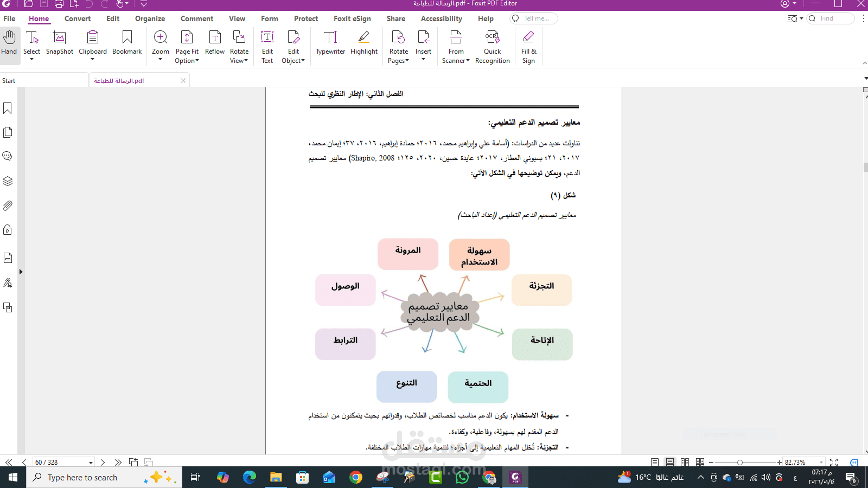
Task: Create PDF From Scanner
Action: pos(456,47)
